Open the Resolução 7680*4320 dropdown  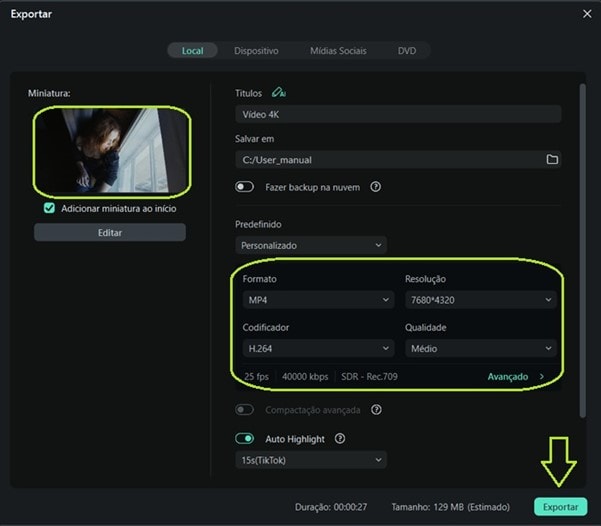(x=481, y=300)
